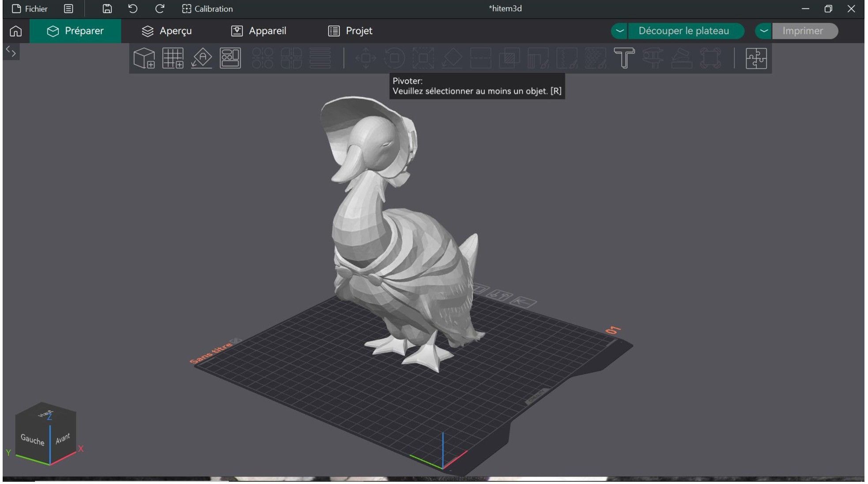Click Gauche face on view cube

[32, 439]
